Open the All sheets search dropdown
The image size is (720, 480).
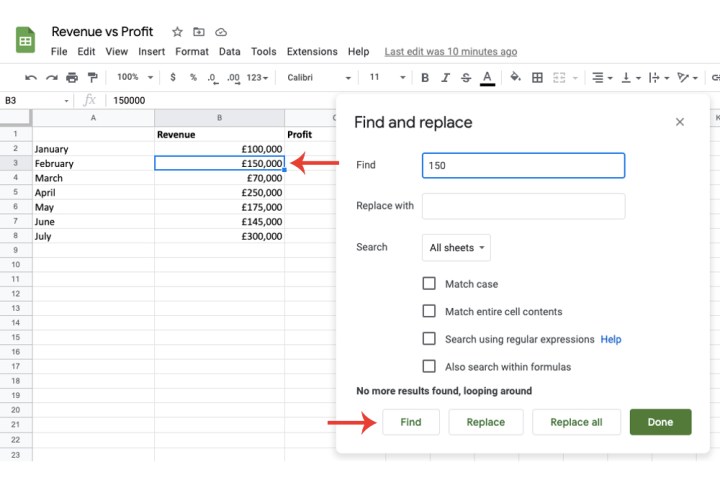pyautogui.click(x=456, y=248)
